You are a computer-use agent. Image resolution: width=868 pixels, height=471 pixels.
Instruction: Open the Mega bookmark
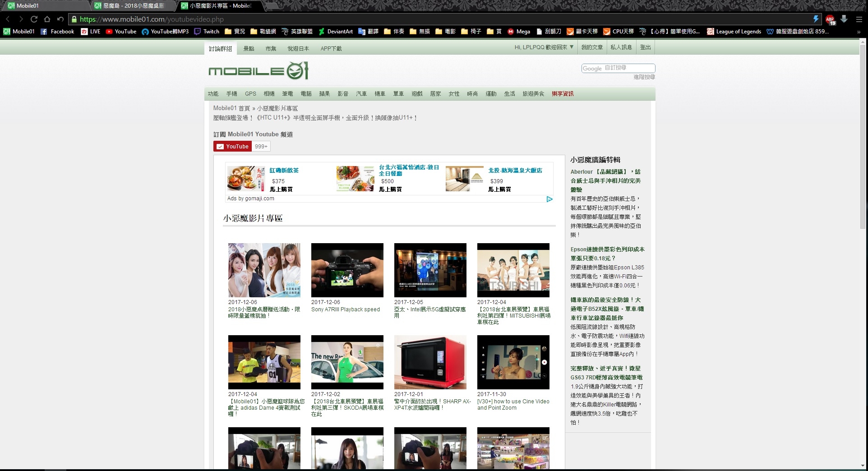pos(519,32)
